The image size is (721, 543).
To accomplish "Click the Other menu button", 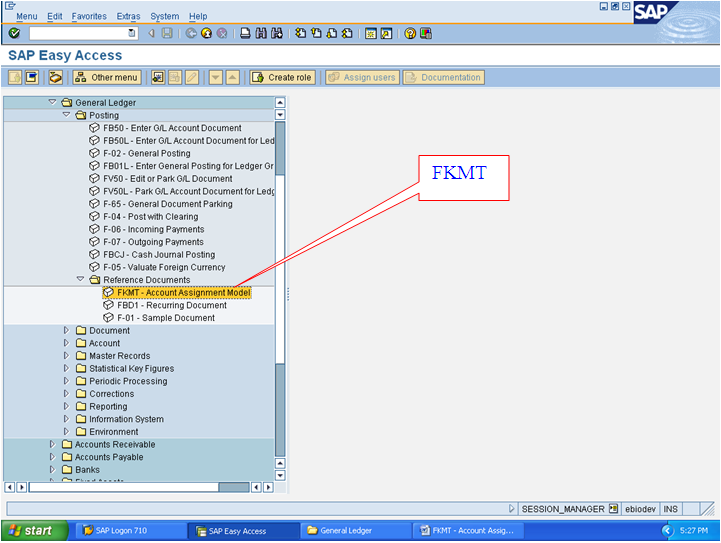I will pyautogui.click(x=107, y=77).
